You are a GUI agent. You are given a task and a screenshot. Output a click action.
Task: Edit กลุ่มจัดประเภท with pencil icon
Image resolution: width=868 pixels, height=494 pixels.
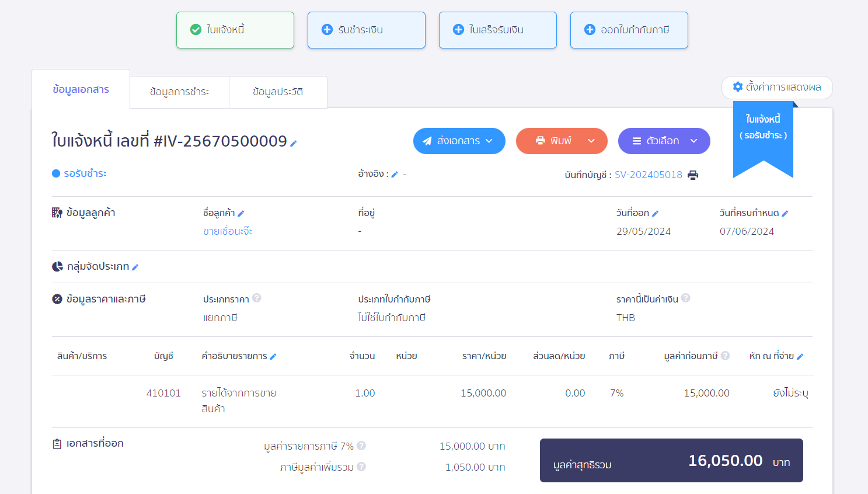[135, 267]
